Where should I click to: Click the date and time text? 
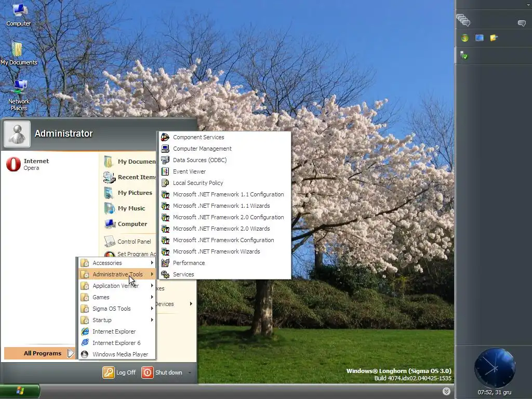[x=495, y=393]
